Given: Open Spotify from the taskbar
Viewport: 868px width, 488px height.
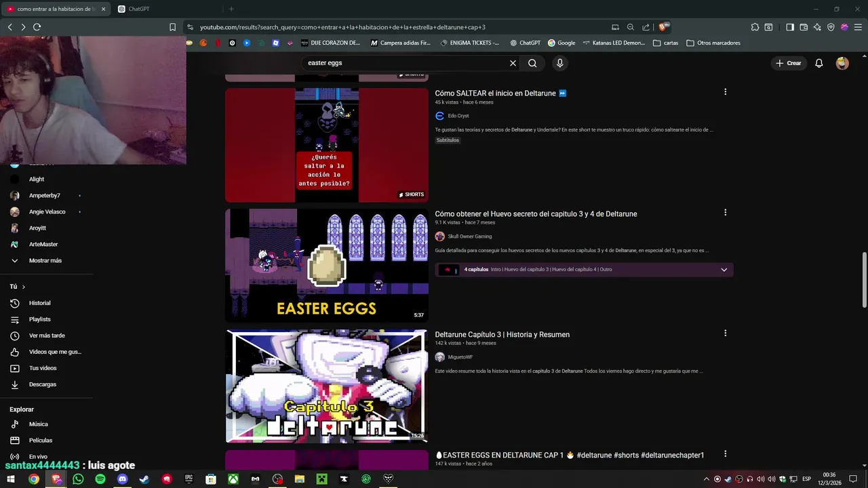Looking at the screenshot, I should coord(100,479).
